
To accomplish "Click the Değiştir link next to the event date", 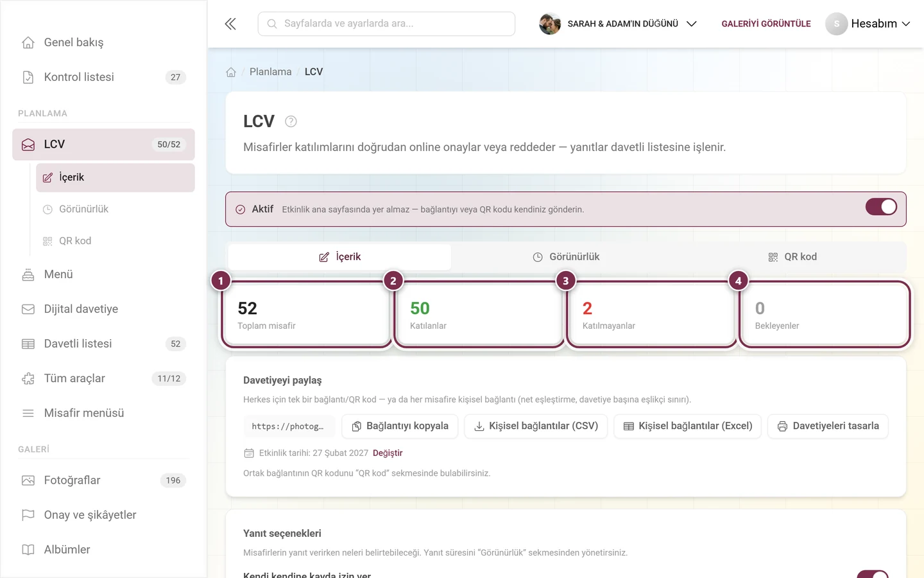I will point(388,453).
